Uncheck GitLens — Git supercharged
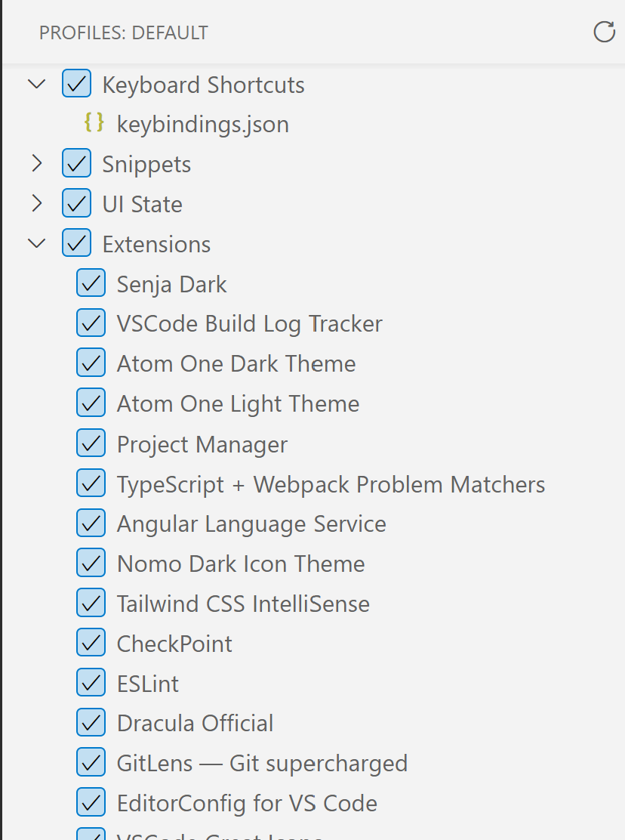Image resolution: width=625 pixels, height=840 pixels. pos(91,762)
